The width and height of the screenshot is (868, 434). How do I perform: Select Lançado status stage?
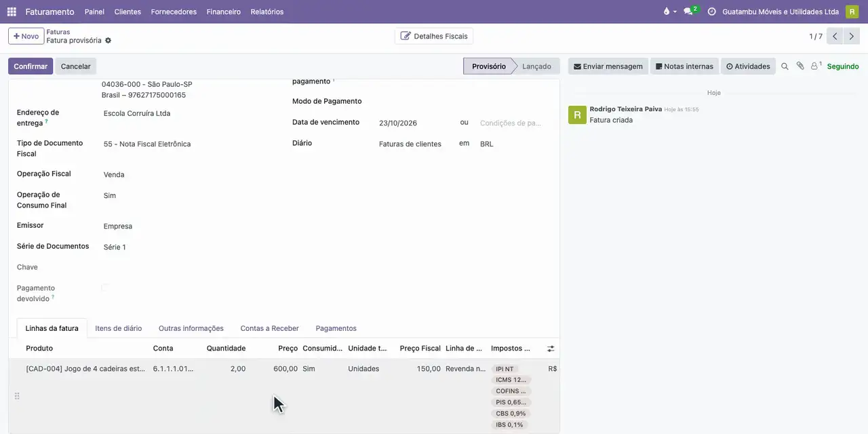(536, 66)
